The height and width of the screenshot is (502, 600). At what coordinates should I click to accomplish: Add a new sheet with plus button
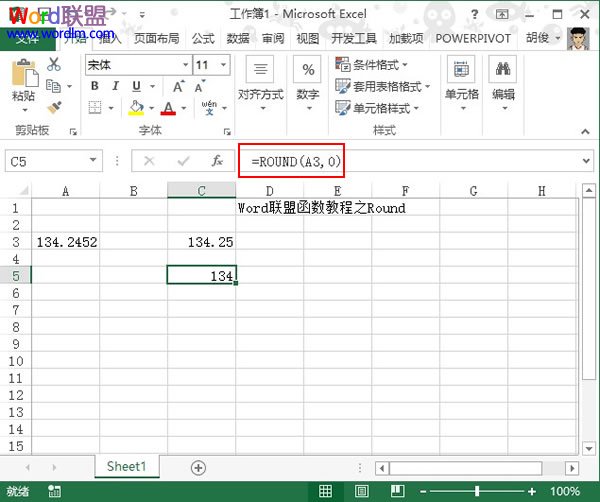click(198, 468)
